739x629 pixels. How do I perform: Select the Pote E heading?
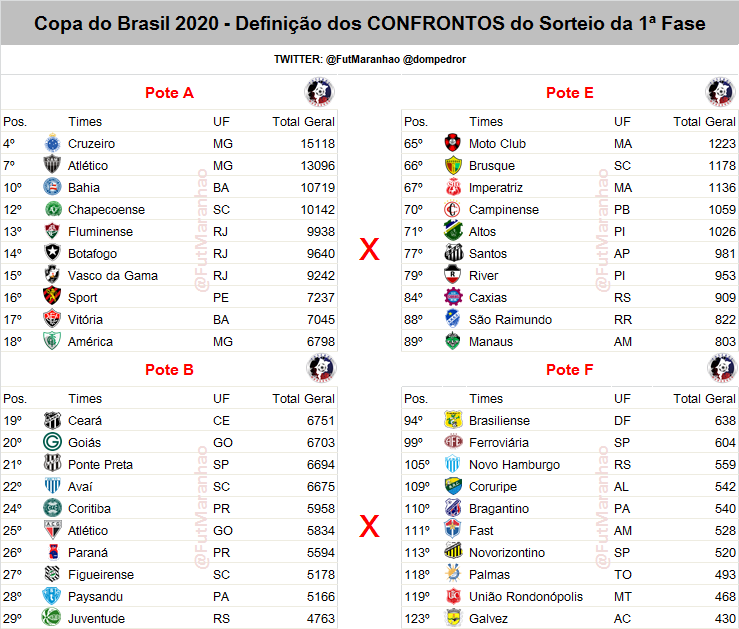(x=569, y=93)
